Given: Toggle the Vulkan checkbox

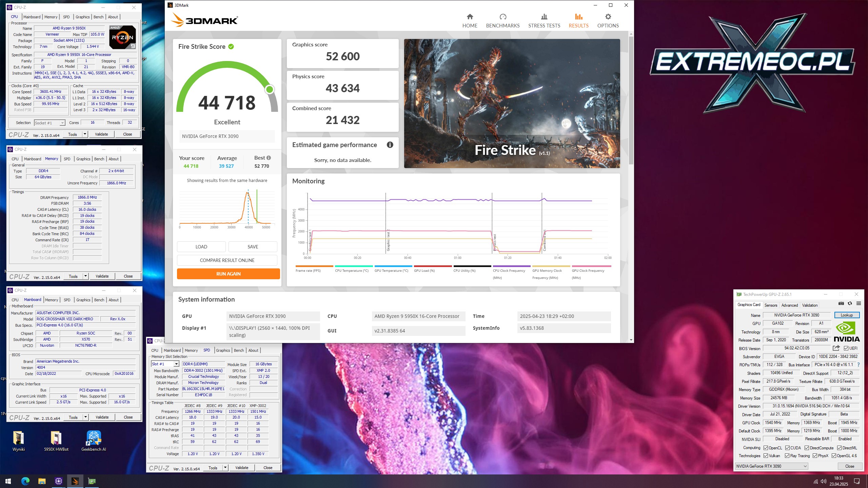Looking at the screenshot, I should click(x=766, y=455).
